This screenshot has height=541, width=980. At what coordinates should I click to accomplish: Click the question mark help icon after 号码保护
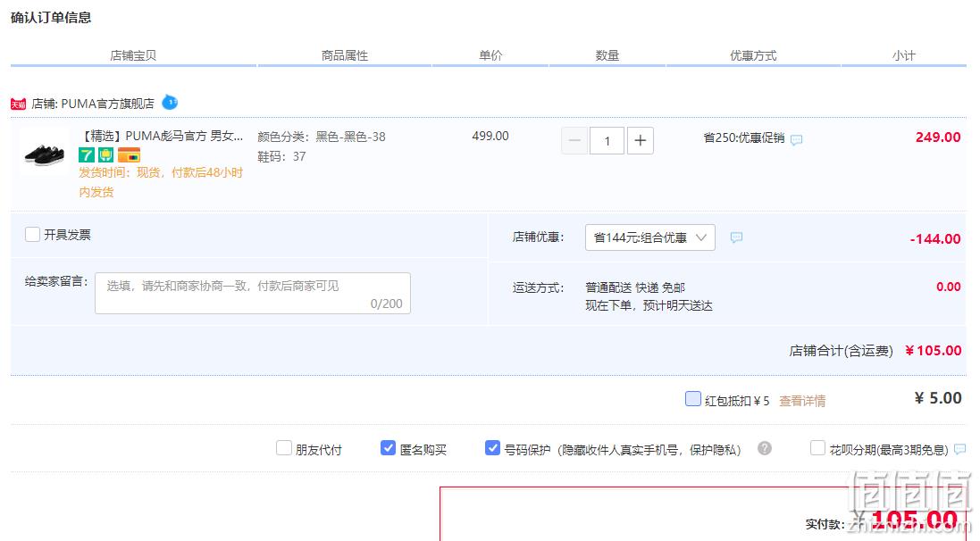point(765,448)
